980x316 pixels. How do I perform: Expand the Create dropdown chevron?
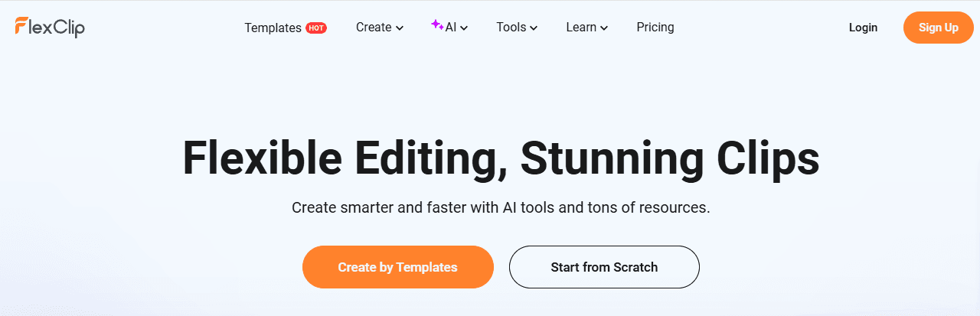[399, 28]
